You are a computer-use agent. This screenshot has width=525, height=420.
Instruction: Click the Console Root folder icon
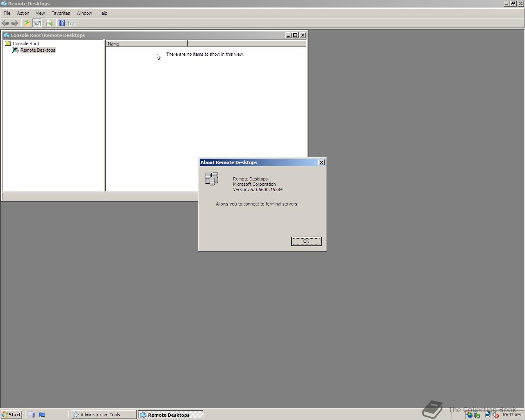(x=8, y=43)
